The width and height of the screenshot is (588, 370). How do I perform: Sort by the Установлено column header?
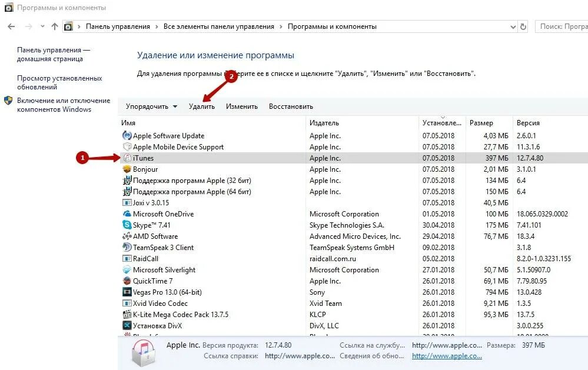[x=442, y=123]
